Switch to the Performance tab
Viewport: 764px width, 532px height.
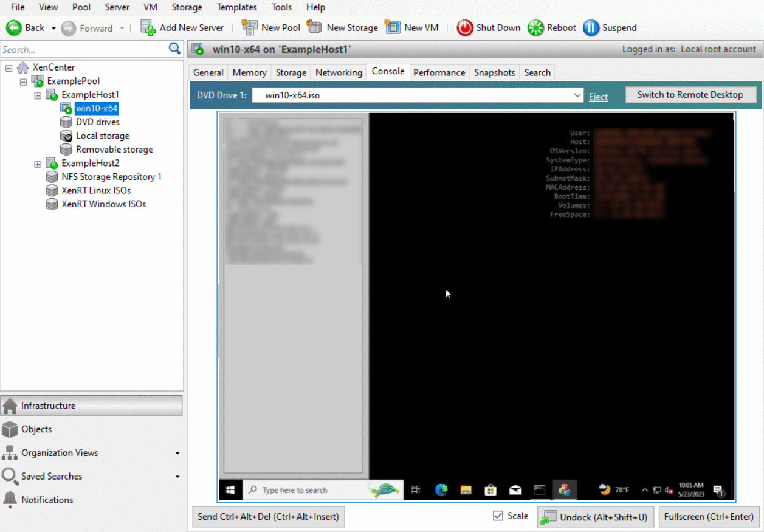click(439, 72)
